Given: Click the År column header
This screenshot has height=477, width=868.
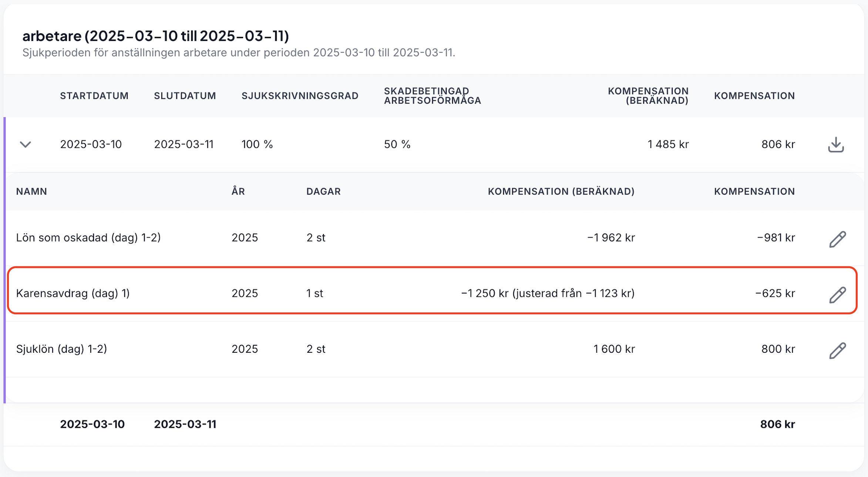Looking at the screenshot, I should tap(238, 192).
